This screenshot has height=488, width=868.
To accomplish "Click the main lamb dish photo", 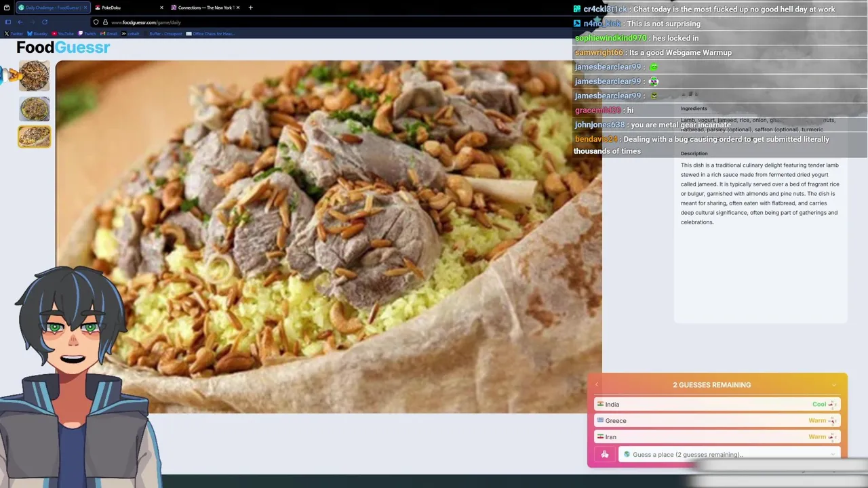I will (329, 237).
